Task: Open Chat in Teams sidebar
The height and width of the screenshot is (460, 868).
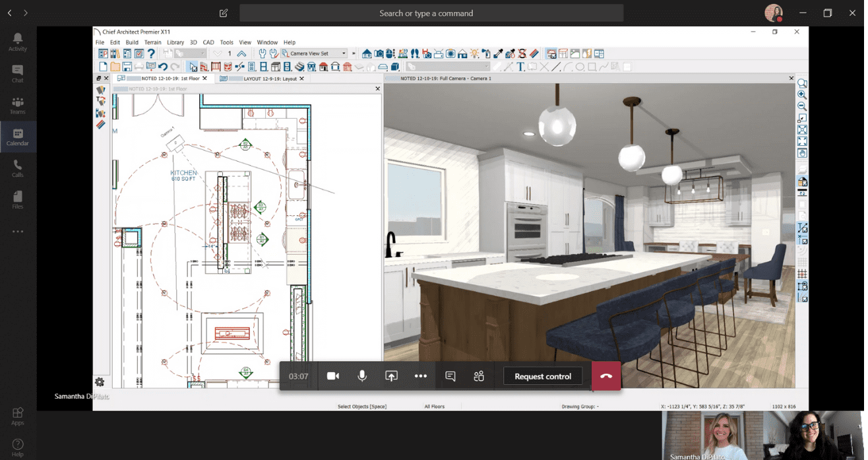Action: click(x=18, y=74)
